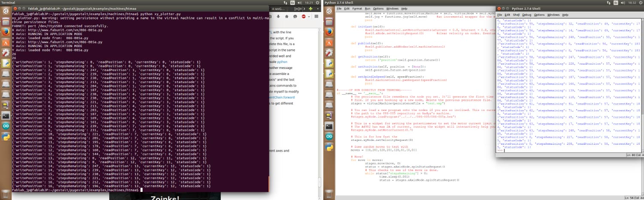Open Arduino IDE from launcher beside the IDLE editor
This screenshot has width=644, height=200.
329,137
